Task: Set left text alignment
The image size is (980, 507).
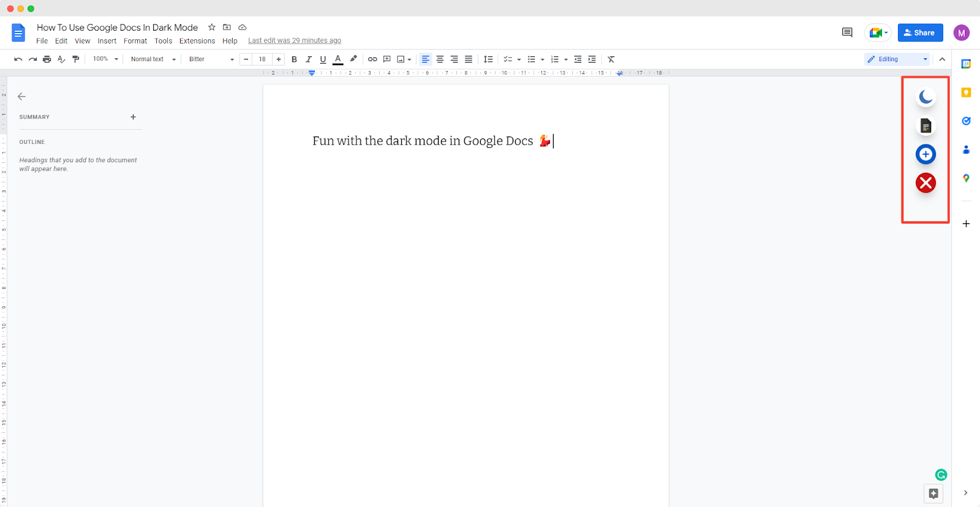Action: (426, 59)
